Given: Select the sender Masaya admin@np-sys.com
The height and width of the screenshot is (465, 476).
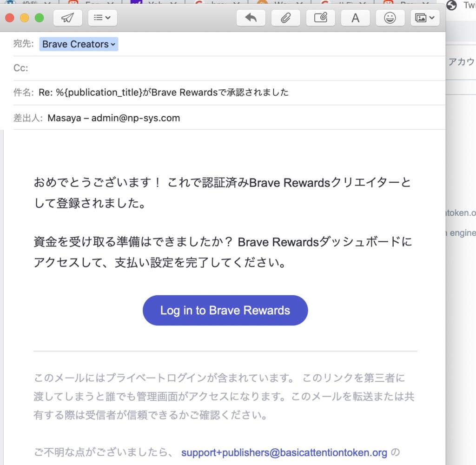Looking at the screenshot, I should 113,118.
